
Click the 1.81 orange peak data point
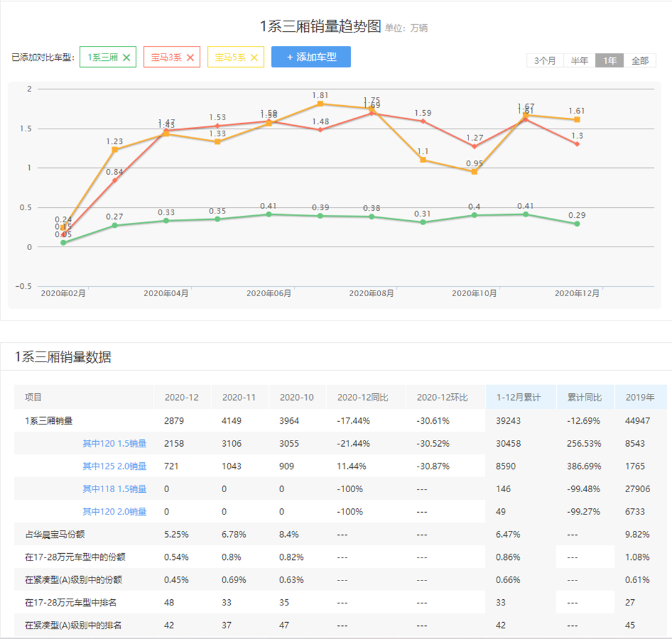coord(320,104)
